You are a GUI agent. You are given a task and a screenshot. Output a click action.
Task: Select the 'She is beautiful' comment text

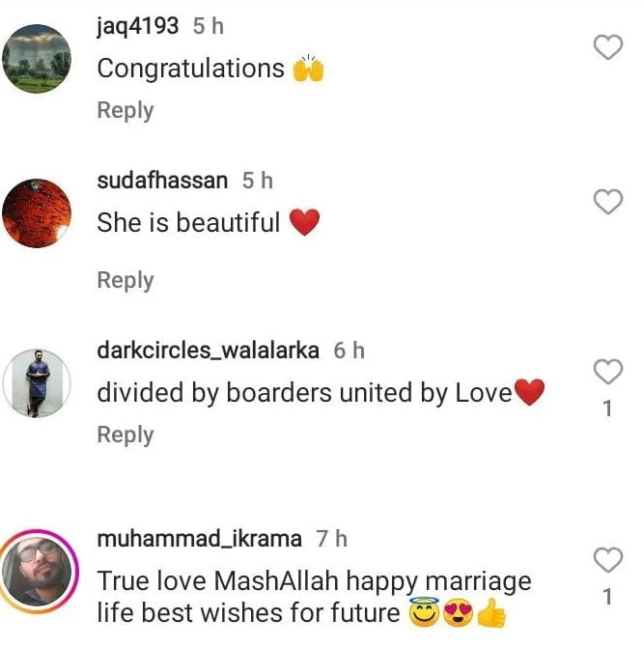coord(188,222)
